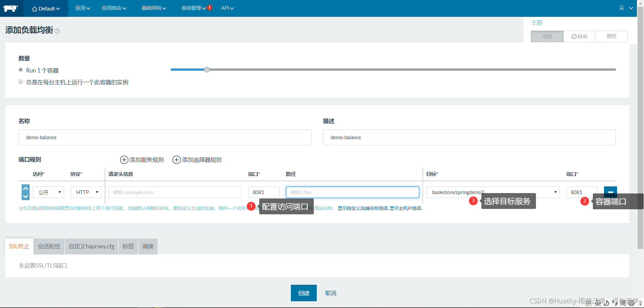The width and height of the screenshot is (644, 308).
Task: Open the 应用商店 menu
Action: (x=114, y=8)
